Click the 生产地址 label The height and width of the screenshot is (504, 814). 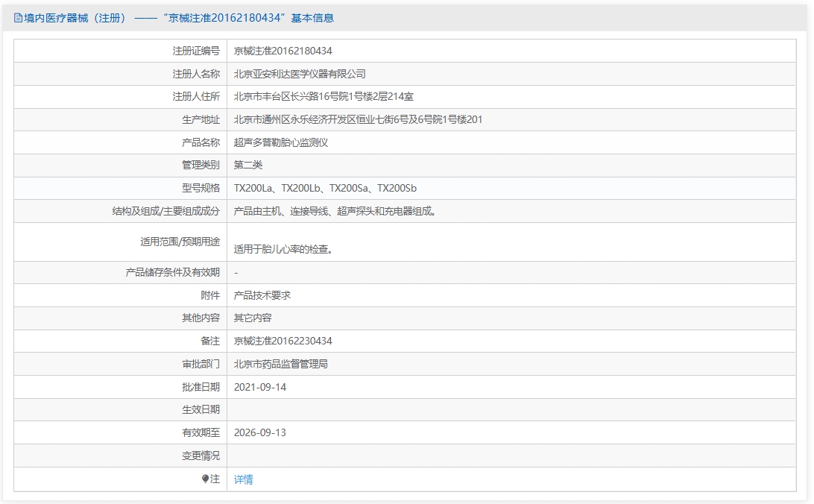[201, 119]
